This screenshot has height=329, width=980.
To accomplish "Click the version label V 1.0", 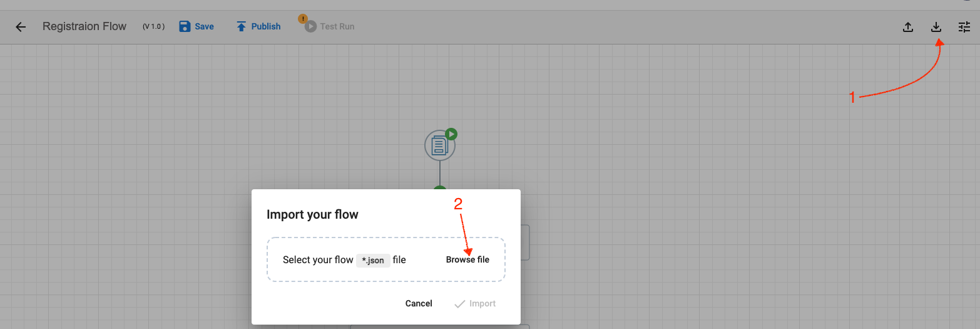I will coord(154,26).
